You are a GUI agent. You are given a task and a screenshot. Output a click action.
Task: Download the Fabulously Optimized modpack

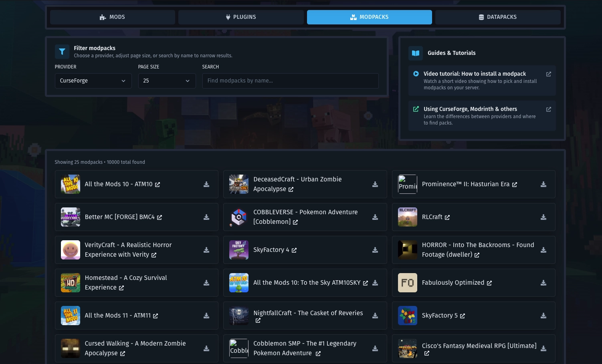coord(543,283)
